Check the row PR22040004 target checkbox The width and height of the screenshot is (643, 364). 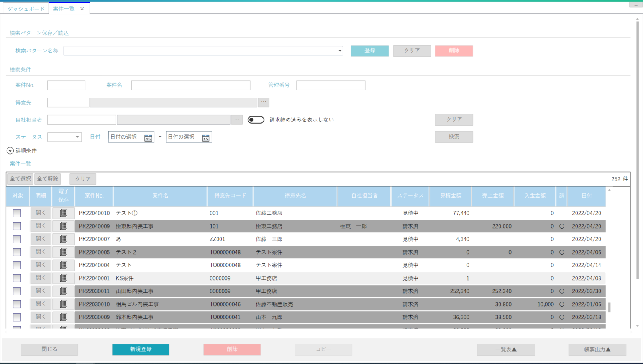coord(17,265)
